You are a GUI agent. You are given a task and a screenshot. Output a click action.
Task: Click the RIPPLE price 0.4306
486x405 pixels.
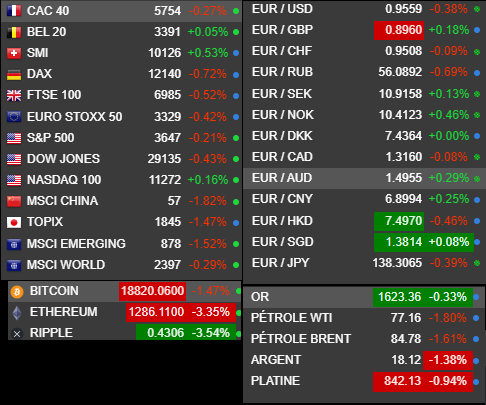click(165, 333)
